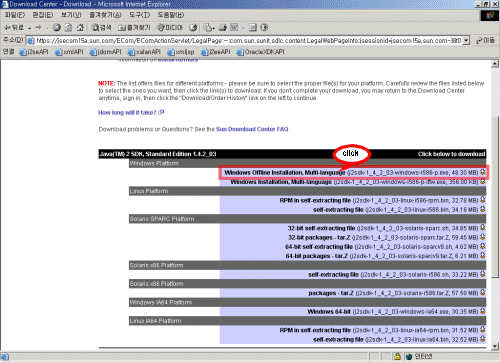Click the 인터넷 Internet zone status entry
The height and width of the screenshot is (363, 500).
[x=419, y=356]
